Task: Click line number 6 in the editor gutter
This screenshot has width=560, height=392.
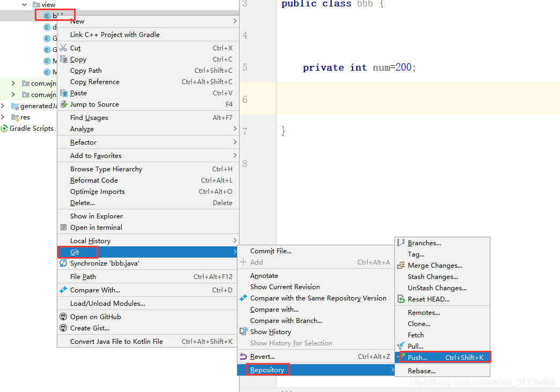Action: [x=245, y=99]
